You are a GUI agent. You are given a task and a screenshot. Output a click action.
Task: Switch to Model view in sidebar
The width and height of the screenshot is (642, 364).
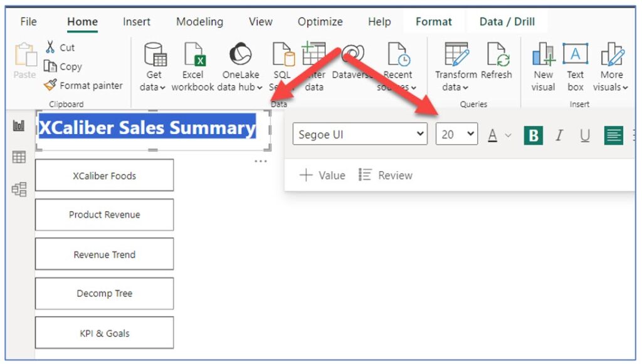coord(19,189)
